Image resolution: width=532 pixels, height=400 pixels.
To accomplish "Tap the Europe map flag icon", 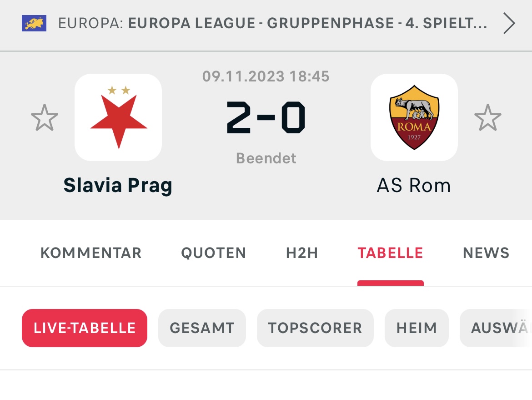I will (34, 23).
